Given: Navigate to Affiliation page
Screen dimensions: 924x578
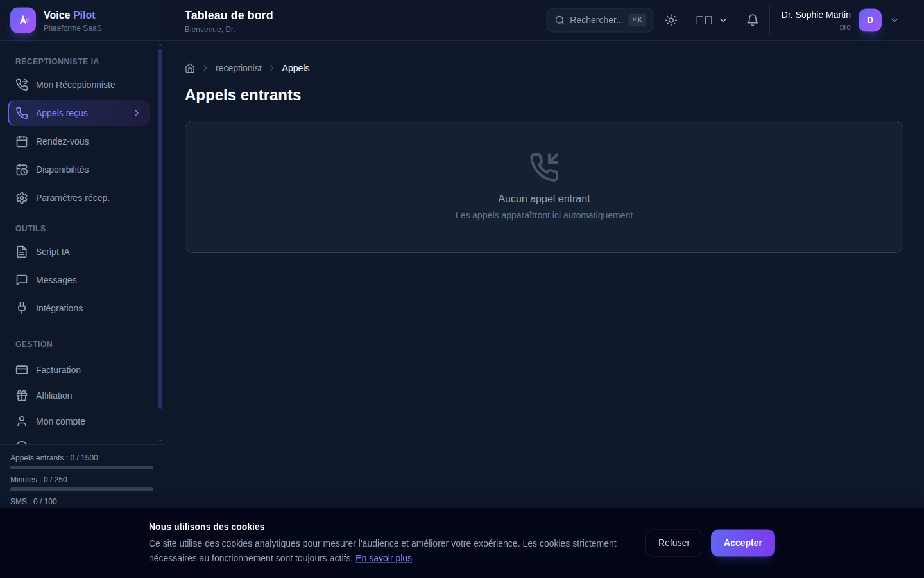Looking at the screenshot, I should (x=78, y=396).
